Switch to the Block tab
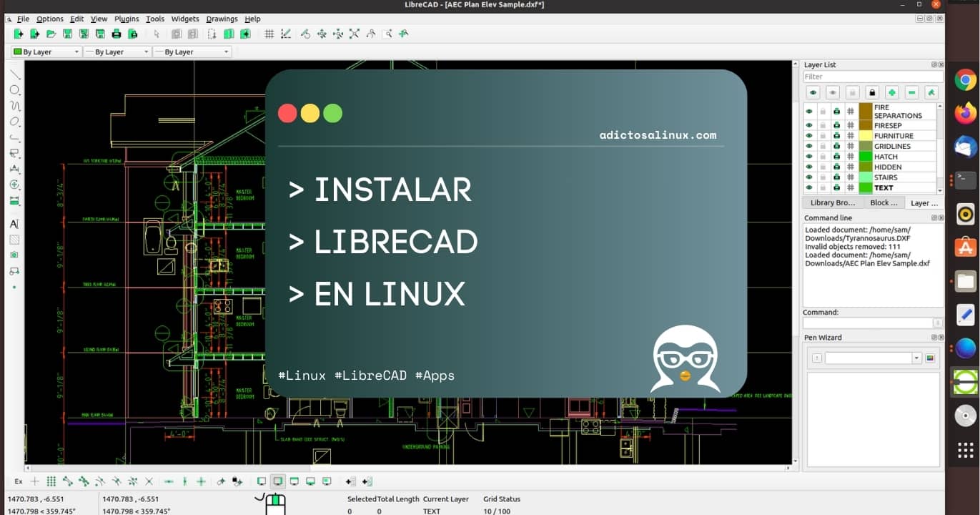The height and width of the screenshot is (515, 980). tap(885, 202)
